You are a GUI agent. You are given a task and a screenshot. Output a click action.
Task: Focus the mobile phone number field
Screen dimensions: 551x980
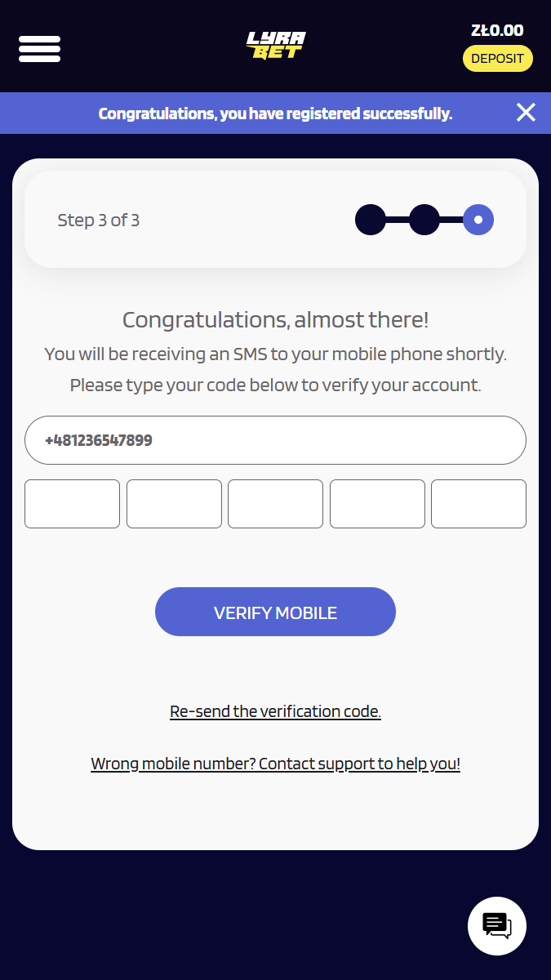(x=275, y=440)
